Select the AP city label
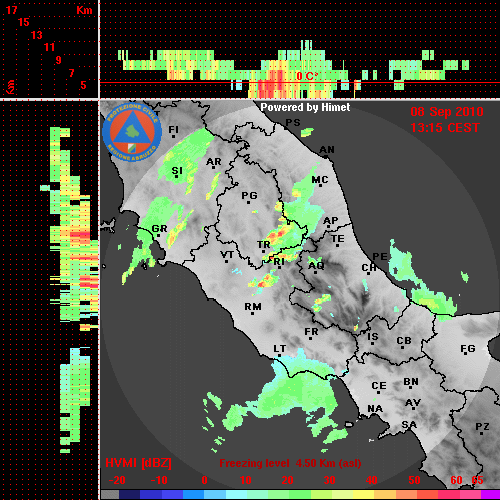The width and height of the screenshot is (500, 500). (x=331, y=221)
